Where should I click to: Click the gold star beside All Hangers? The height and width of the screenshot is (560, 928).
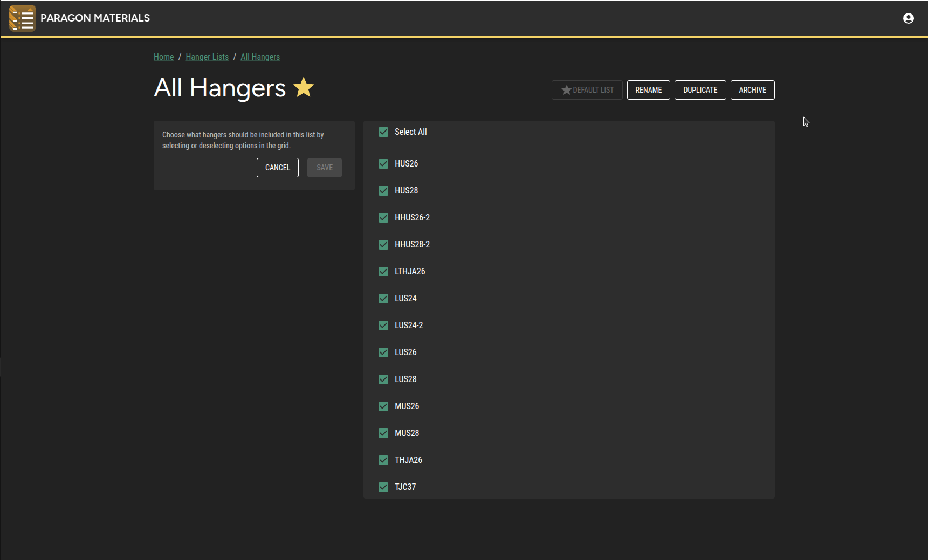[304, 87]
